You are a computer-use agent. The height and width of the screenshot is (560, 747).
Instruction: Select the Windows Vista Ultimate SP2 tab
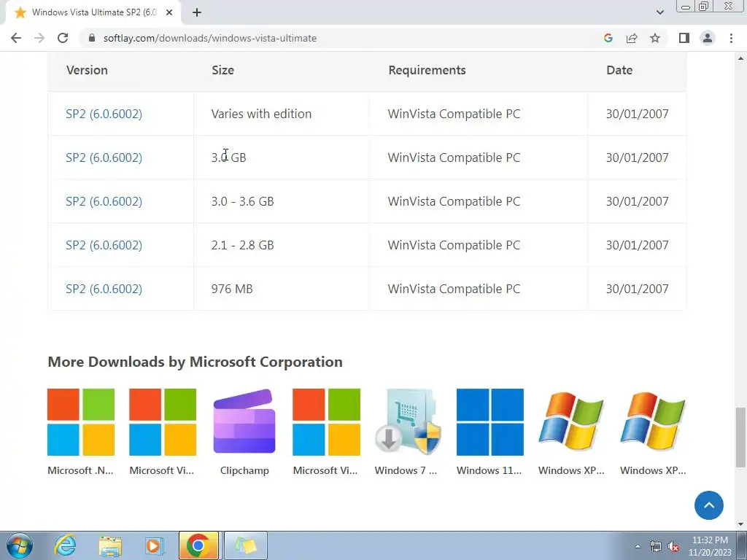click(x=93, y=12)
